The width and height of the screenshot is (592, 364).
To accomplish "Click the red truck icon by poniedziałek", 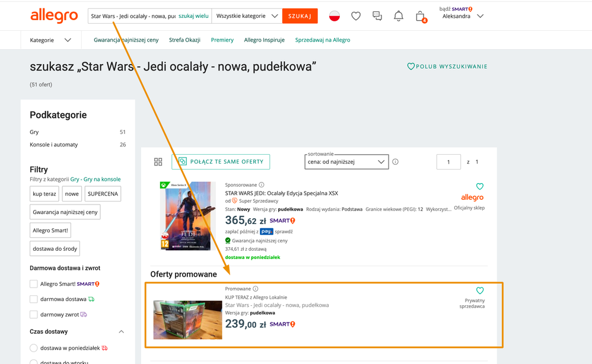I will pyautogui.click(x=104, y=348).
